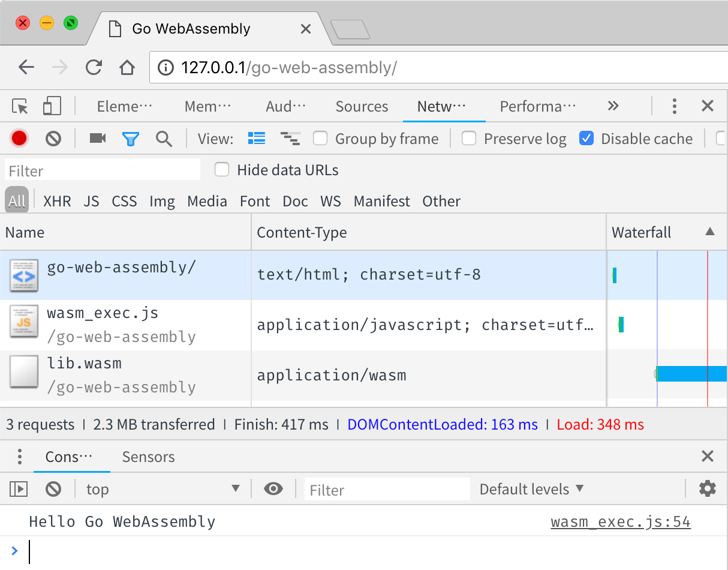Click the Name column header

pyautogui.click(x=125, y=232)
